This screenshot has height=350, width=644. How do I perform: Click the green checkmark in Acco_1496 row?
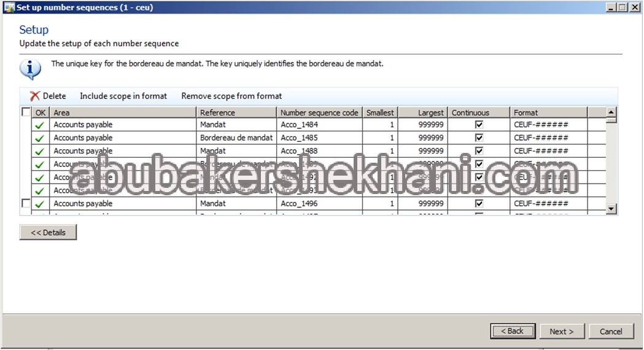pyautogui.click(x=40, y=204)
